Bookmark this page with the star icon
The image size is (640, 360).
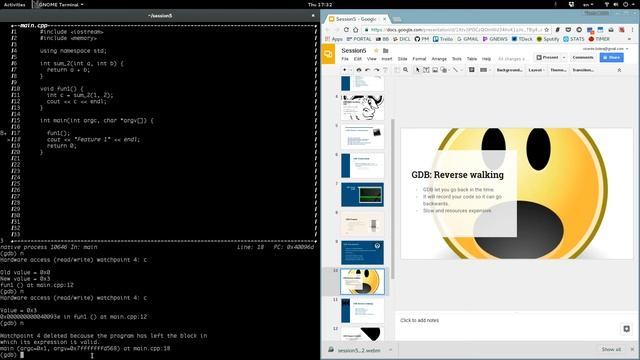(547, 30)
